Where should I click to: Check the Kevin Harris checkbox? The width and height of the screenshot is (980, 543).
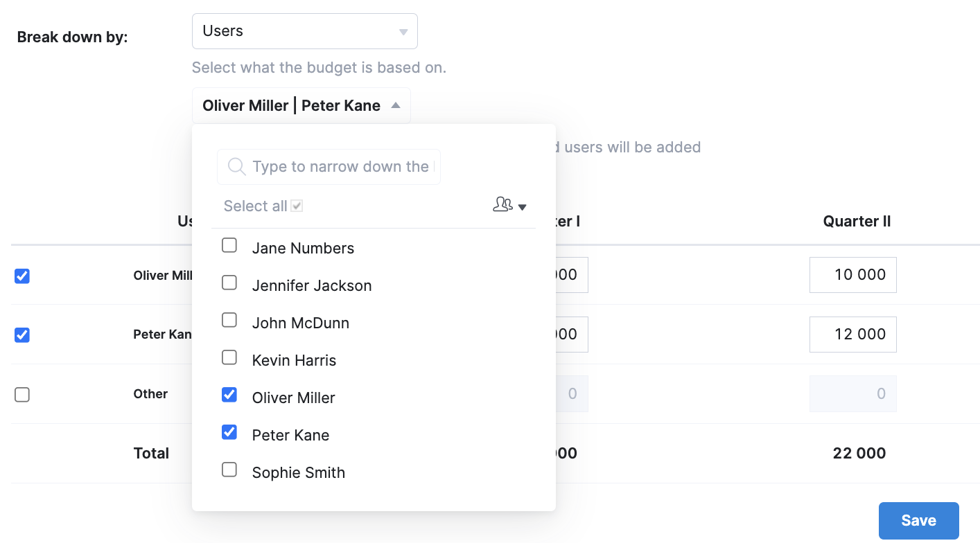(229, 357)
